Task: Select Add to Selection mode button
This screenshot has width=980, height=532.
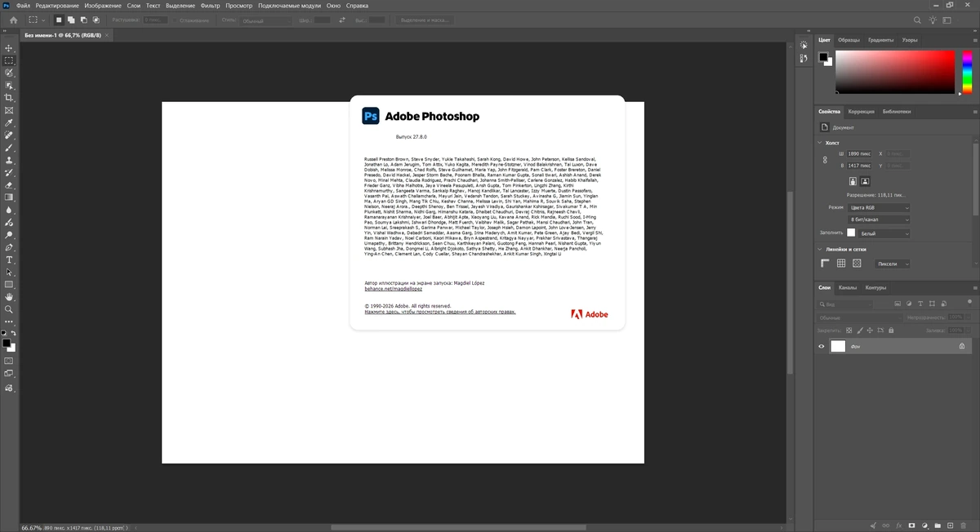Action: 71,19
